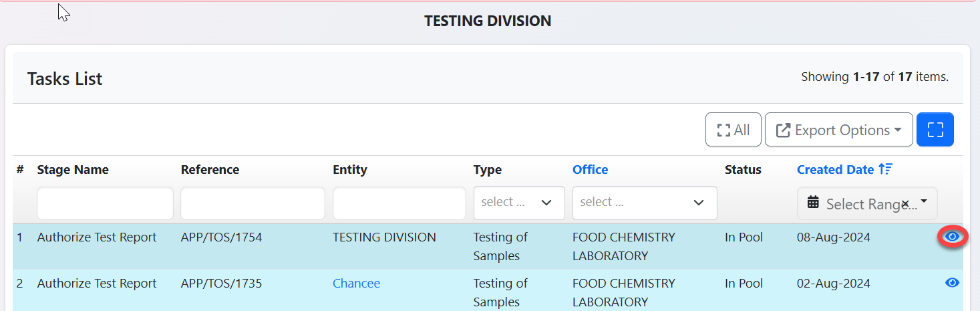Expand the Type filter select box
Image resolution: width=980 pixels, height=311 pixels.
pos(518,203)
